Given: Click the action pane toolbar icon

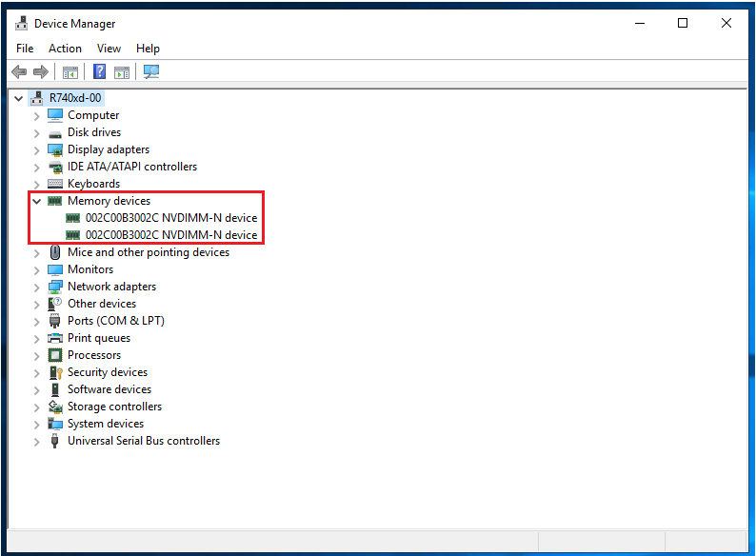Looking at the screenshot, I should 122,72.
